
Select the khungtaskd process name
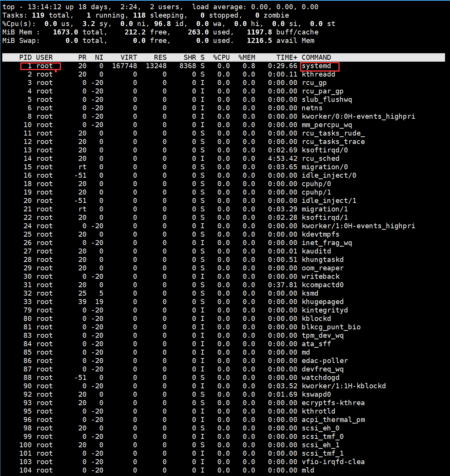[323, 260]
